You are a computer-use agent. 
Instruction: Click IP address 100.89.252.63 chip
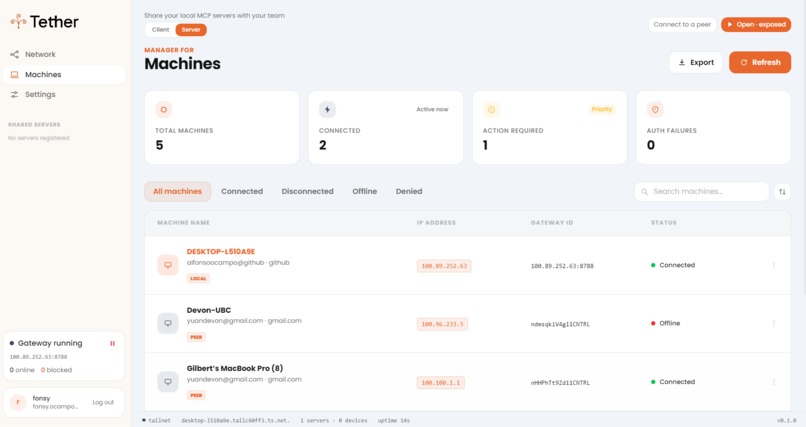click(x=444, y=266)
